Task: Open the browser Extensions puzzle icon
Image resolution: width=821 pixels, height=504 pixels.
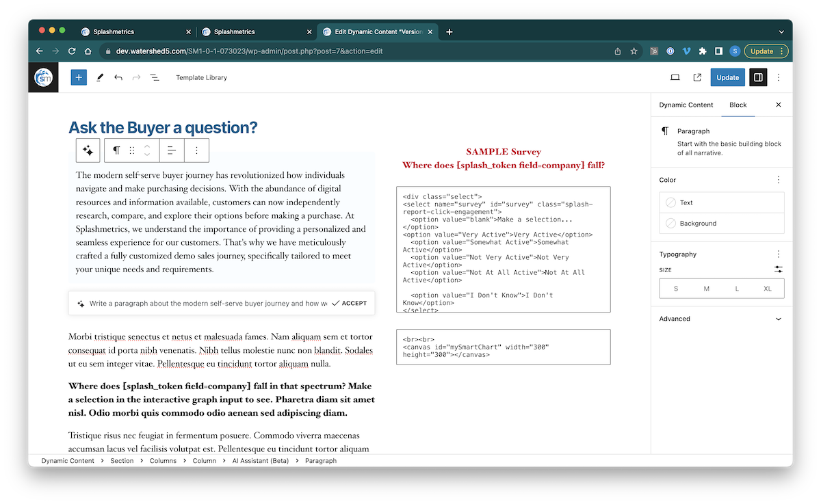Action: click(703, 51)
